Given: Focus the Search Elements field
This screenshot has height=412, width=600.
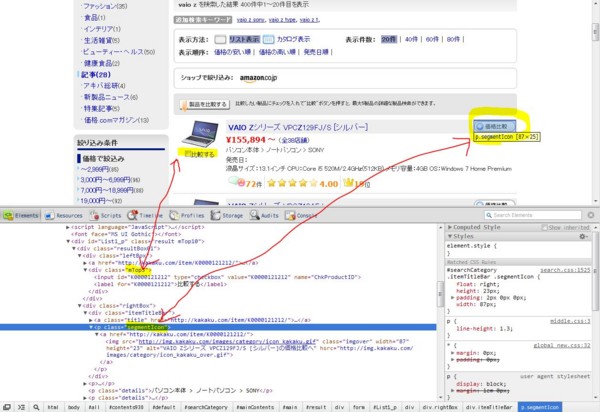Looking at the screenshot, I should (x=533, y=215).
